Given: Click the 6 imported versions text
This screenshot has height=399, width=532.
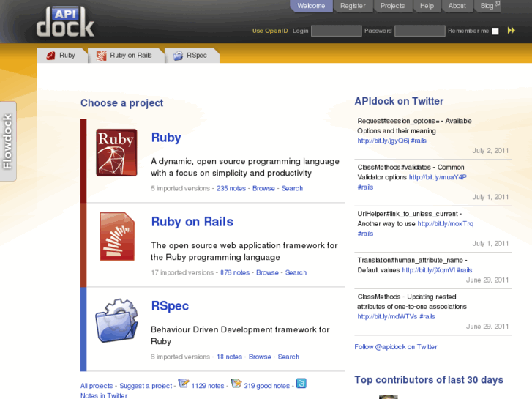Looking at the screenshot, I should coord(181,357).
